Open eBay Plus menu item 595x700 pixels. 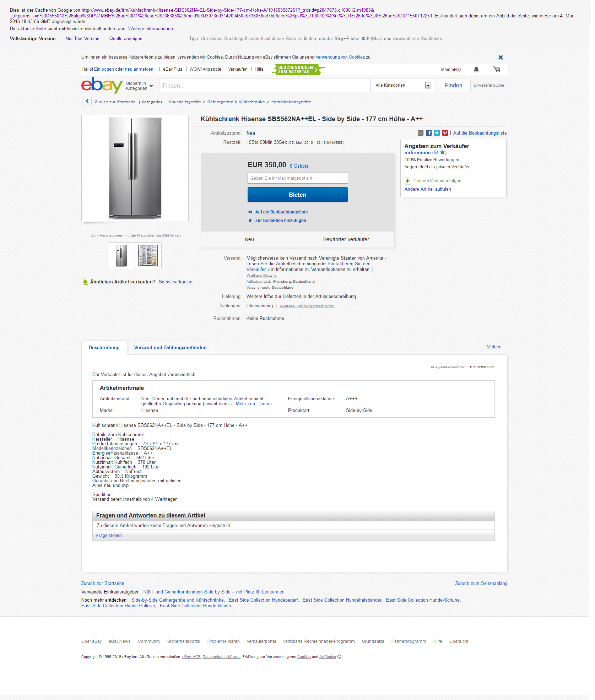(173, 70)
